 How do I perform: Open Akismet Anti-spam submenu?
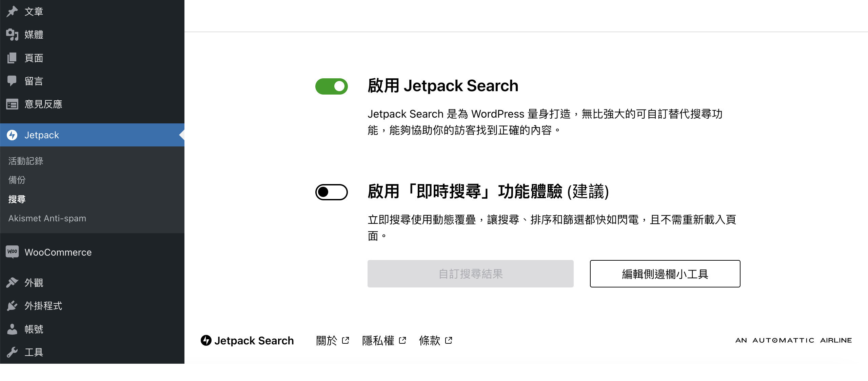coord(47,218)
